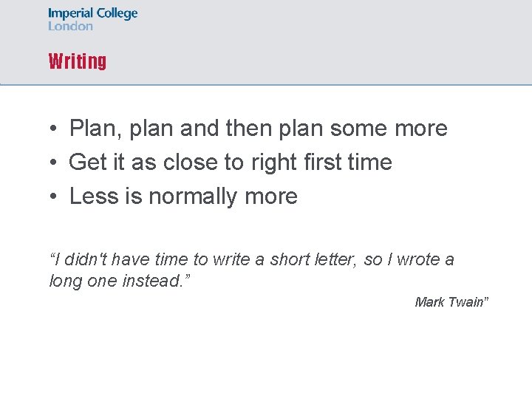Click the third bullet point dot
Viewport: 532px width, 399px height.
[x=55, y=197]
